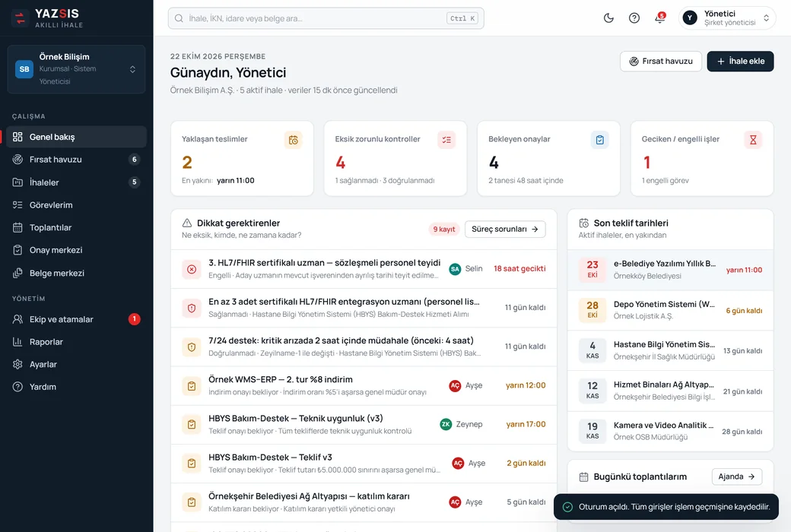Image resolution: width=791 pixels, height=532 pixels.
Task: Click Zeynep's ZK avatar
Action: pos(446,424)
